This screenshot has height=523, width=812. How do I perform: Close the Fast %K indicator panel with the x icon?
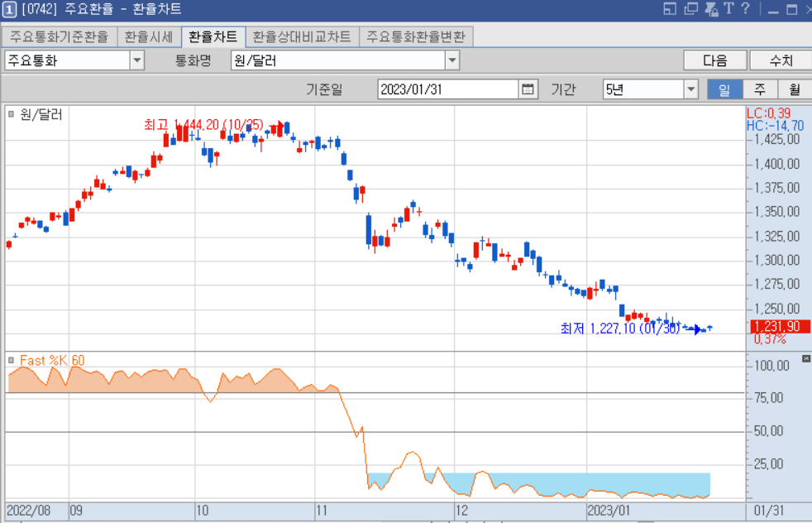coord(805,358)
